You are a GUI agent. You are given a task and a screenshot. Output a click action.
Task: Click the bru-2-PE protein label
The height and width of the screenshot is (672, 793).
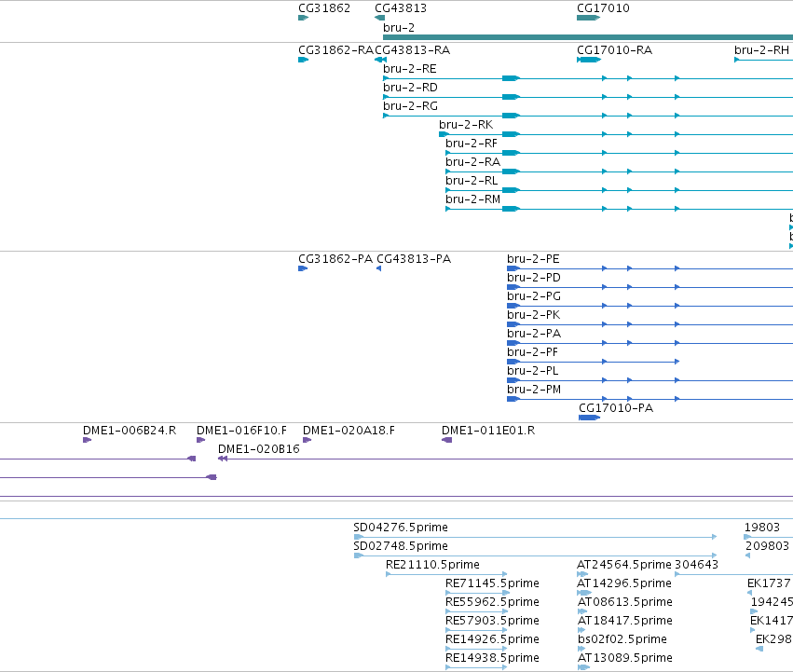533,259
